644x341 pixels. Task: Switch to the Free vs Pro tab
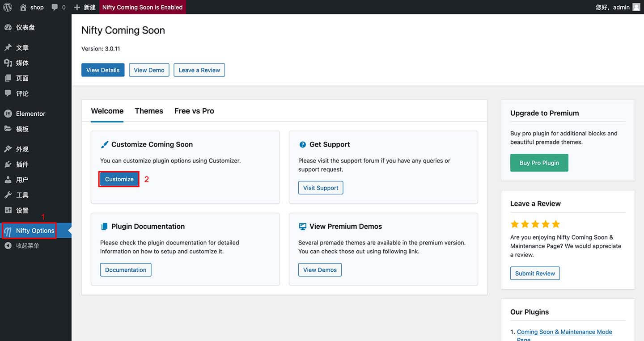[x=194, y=111]
